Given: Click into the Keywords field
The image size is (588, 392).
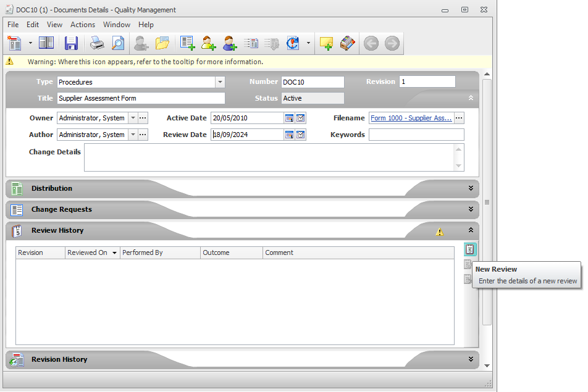Looking at the screenshot, I should pyautogui.click(x=416, y=135).
